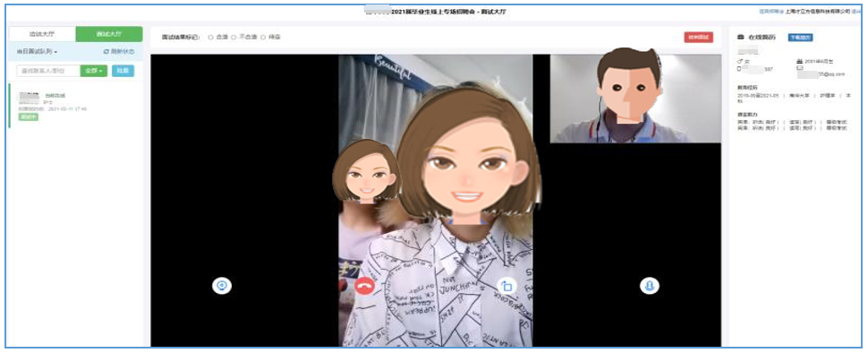Click the blue download resume button
Screen dimensions: 868x353
[801, 37]
